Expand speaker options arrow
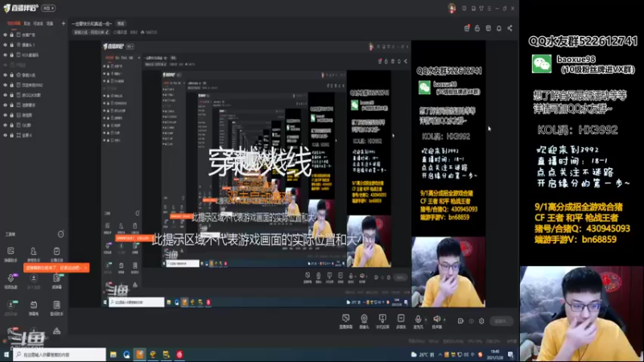This screenshot has height=362, width=644. [x=445, y=319]
